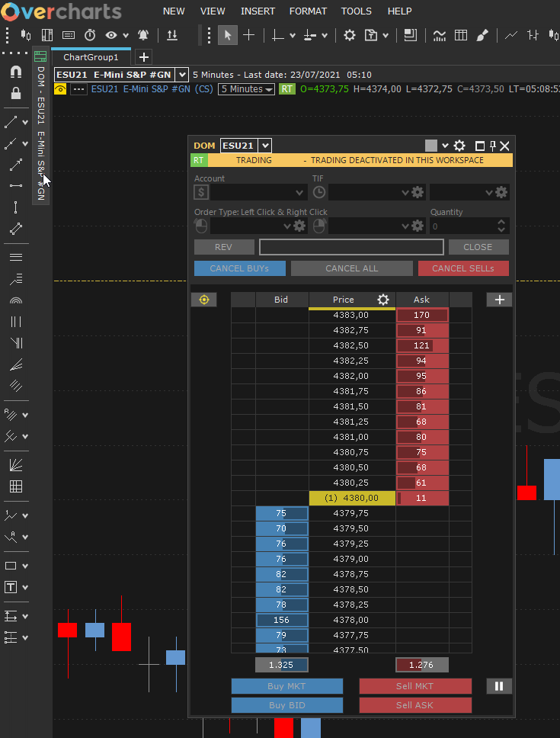
Task: Toggle the eye visibility icon in toolbar
Action: 111,35
